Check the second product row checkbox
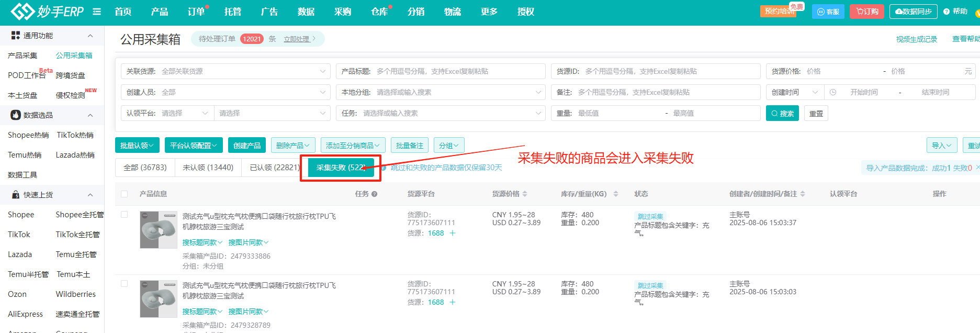Viewport: 980px width, 333px height. [125, 284]
